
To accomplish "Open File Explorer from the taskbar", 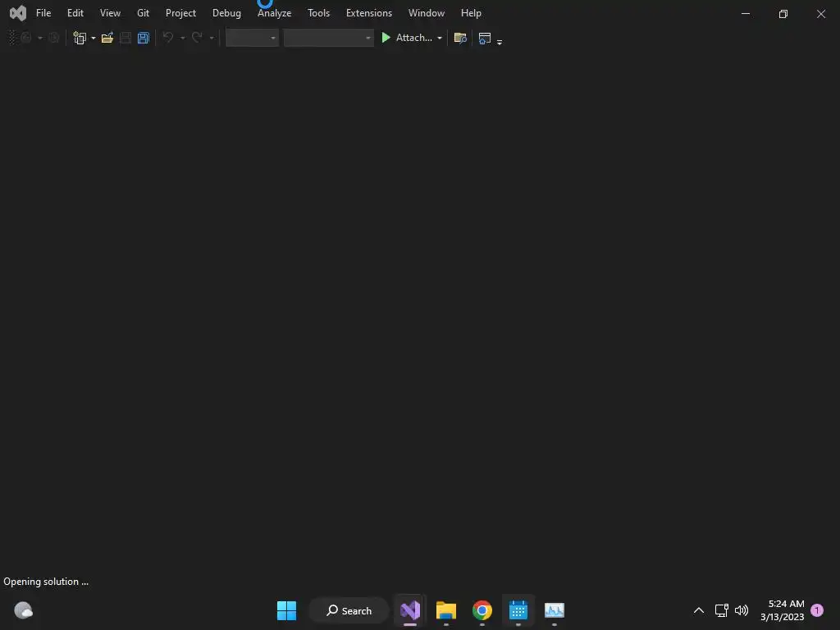I will click(445, 610).
